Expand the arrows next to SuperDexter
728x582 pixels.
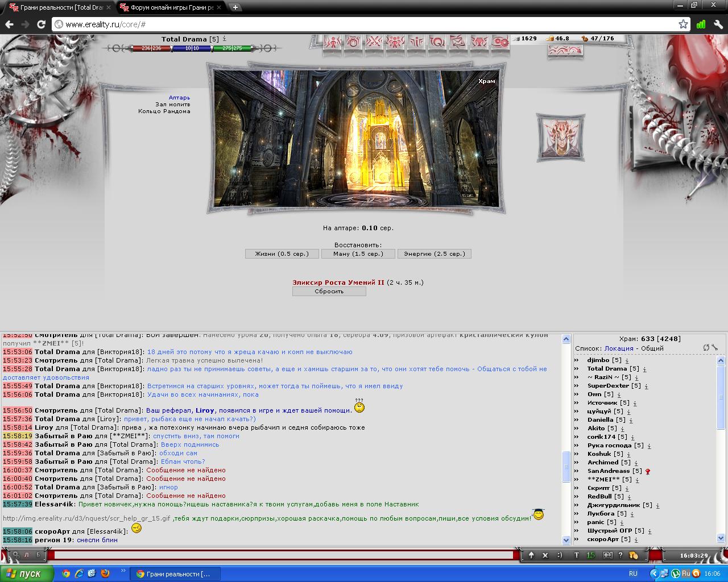(577, 386)
